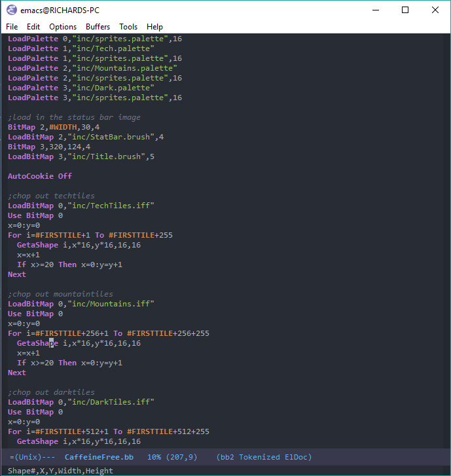Screen dimensions: 451x476
Task: Click the comment ';chop out darktiles'
Action: 51,392
